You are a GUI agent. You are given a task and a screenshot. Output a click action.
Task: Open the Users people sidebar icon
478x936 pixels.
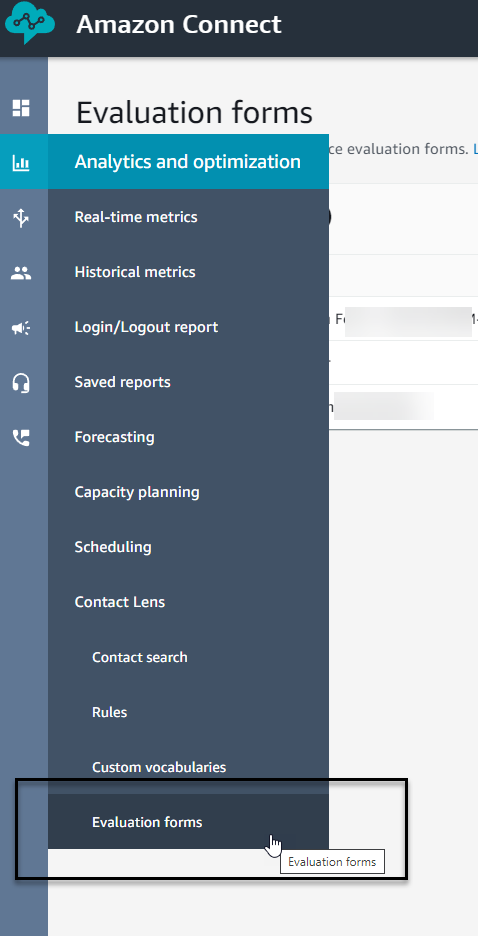click(x=21, y=273)
